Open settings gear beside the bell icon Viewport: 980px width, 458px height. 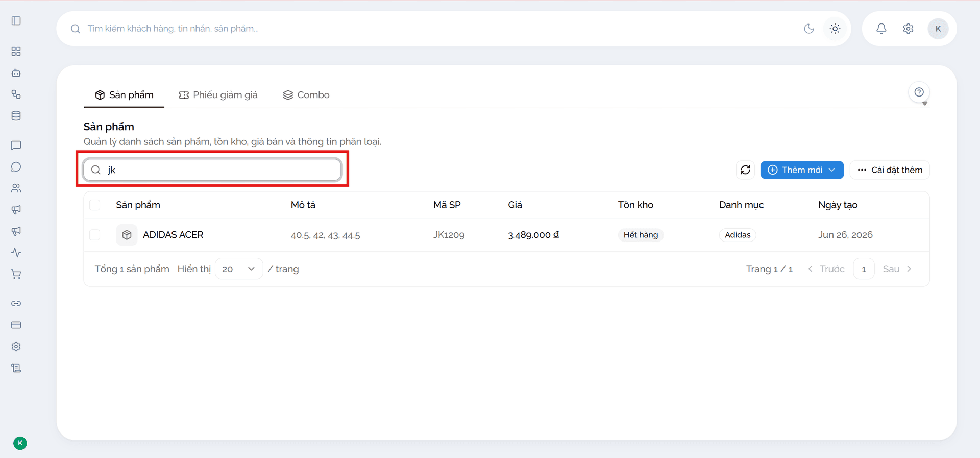[908, 29]
